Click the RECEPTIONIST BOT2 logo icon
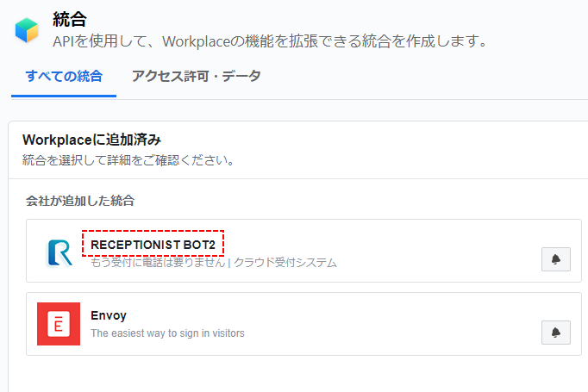 click(x=59, y=253)
